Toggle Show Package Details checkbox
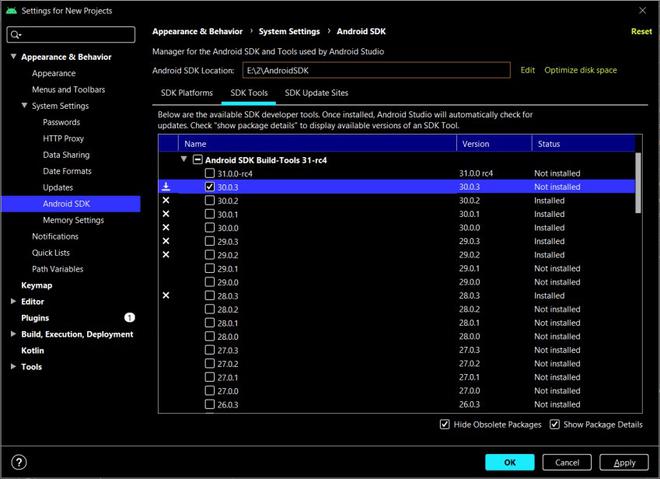This screenshot has height=479, width=660. (555, 424)
